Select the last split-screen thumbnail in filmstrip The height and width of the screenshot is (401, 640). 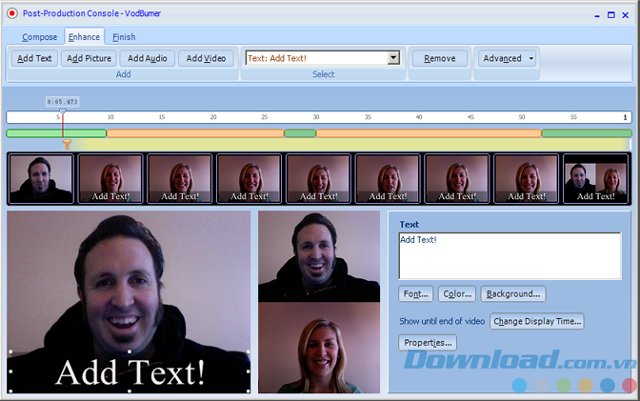[595, 180]
